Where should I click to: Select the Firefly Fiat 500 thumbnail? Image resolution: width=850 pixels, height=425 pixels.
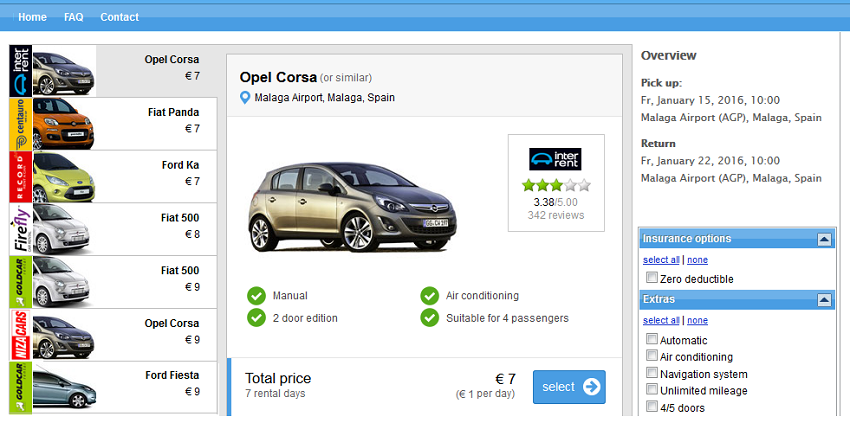pos(62,229)
